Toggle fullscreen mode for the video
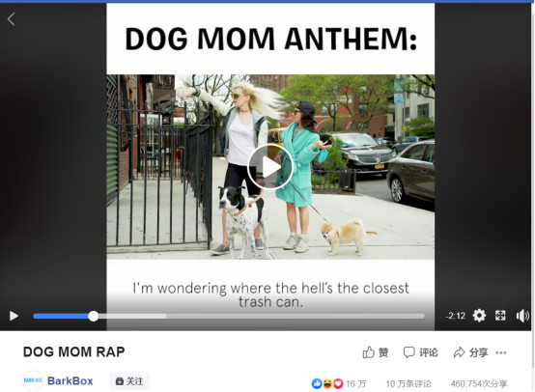This screenshot has width=535, height=392. pyautogui.click(x=500, y=316)
